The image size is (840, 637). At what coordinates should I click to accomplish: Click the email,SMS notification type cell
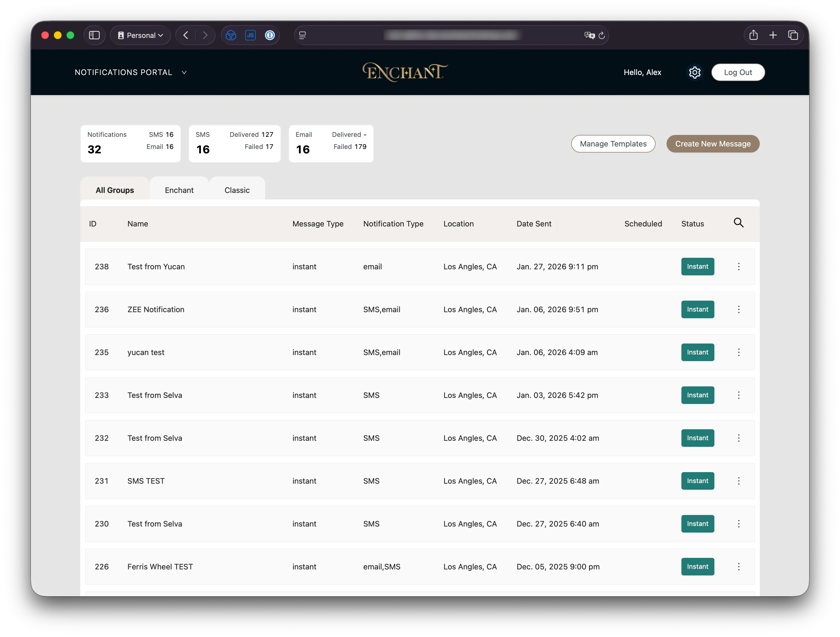click(382, 567)
